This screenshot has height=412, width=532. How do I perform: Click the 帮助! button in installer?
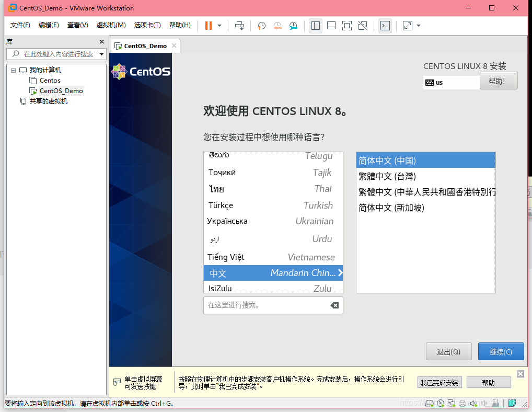499,81
